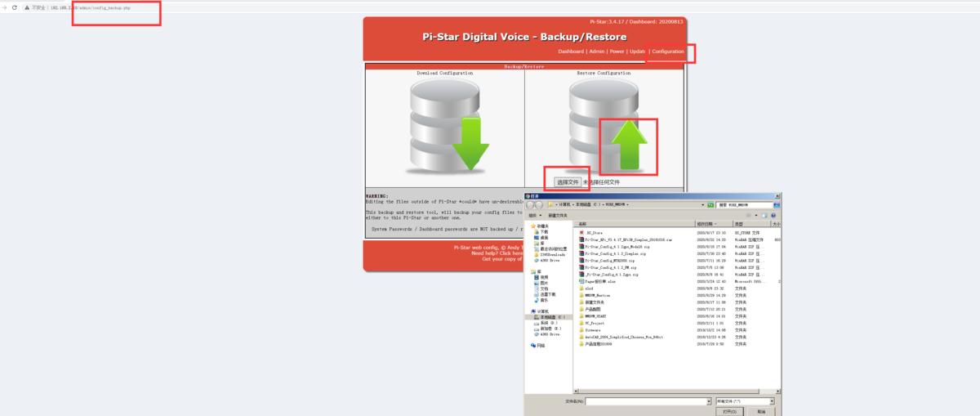Select the Pager报价单.xlsx file

point(601,281)
